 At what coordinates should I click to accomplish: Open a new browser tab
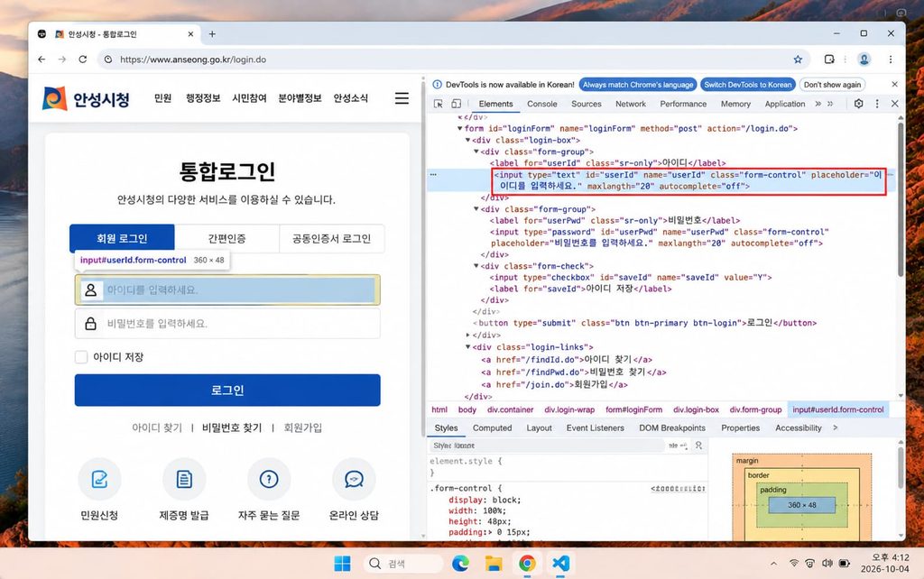coord(212,34)
